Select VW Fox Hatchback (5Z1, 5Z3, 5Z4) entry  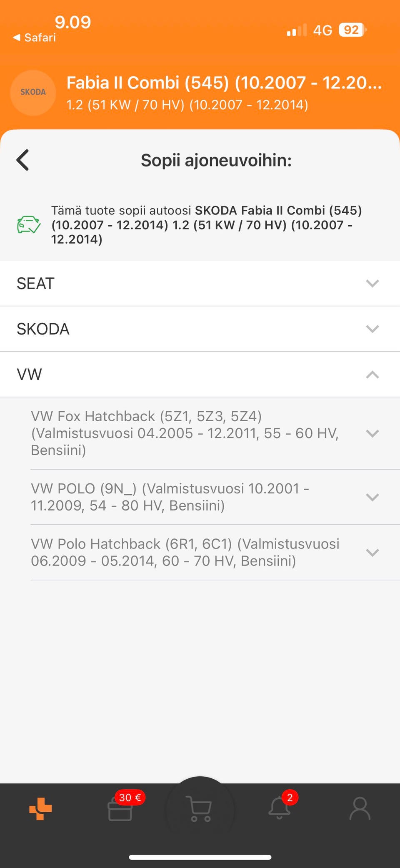[x=184, y=433]
